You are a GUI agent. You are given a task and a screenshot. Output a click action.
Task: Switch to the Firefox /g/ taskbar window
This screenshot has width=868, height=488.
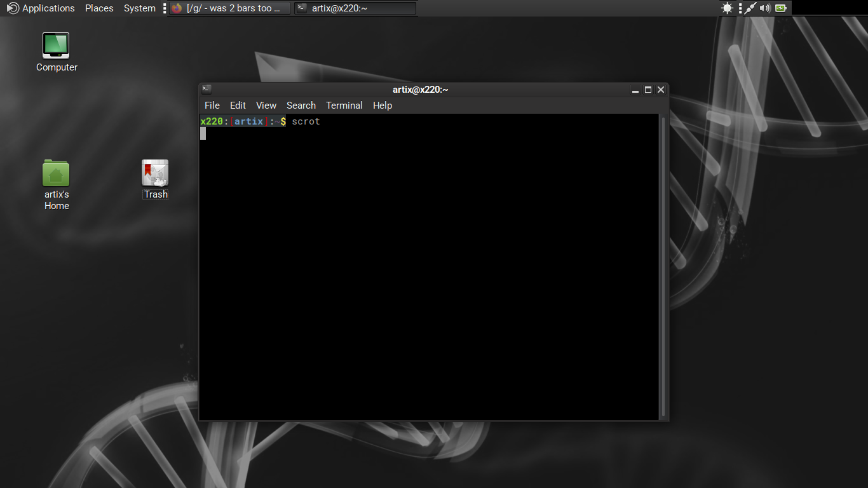229,8
